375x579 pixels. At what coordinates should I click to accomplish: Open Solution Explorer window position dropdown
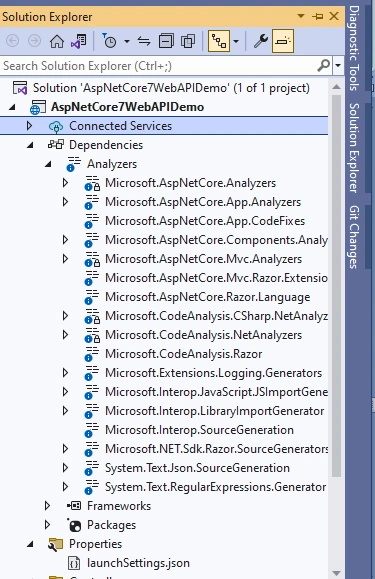[x=301, y=16]
